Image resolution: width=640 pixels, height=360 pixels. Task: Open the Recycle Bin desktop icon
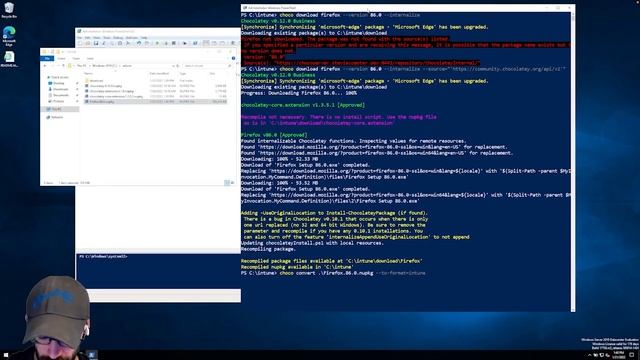[x=9, y=10]
